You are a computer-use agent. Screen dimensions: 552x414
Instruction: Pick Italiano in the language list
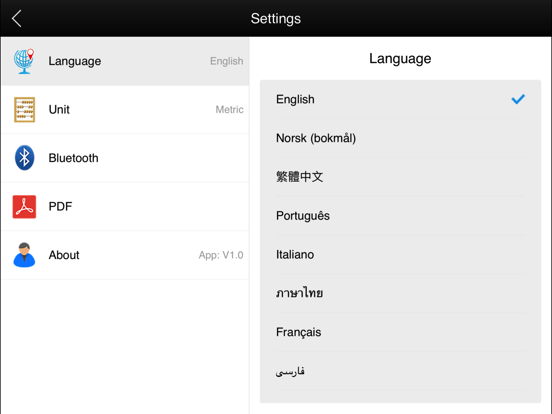point(400,254)
